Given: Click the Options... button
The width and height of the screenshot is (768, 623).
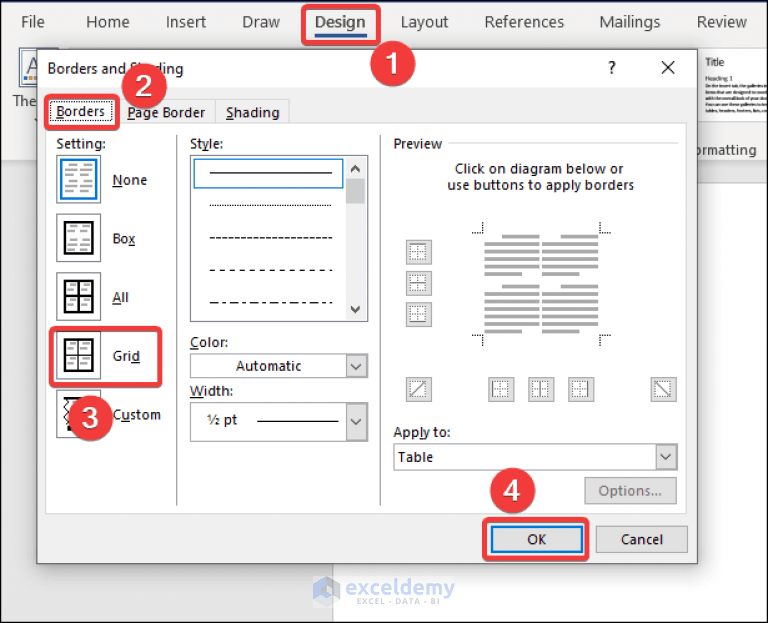Looking at the screenshot, I should pyautogui.click(x=630, y=491).
